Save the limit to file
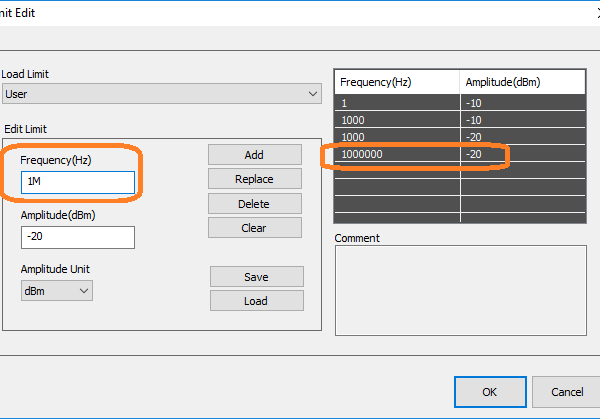This screenshot has height=419, width=600. 256,277
